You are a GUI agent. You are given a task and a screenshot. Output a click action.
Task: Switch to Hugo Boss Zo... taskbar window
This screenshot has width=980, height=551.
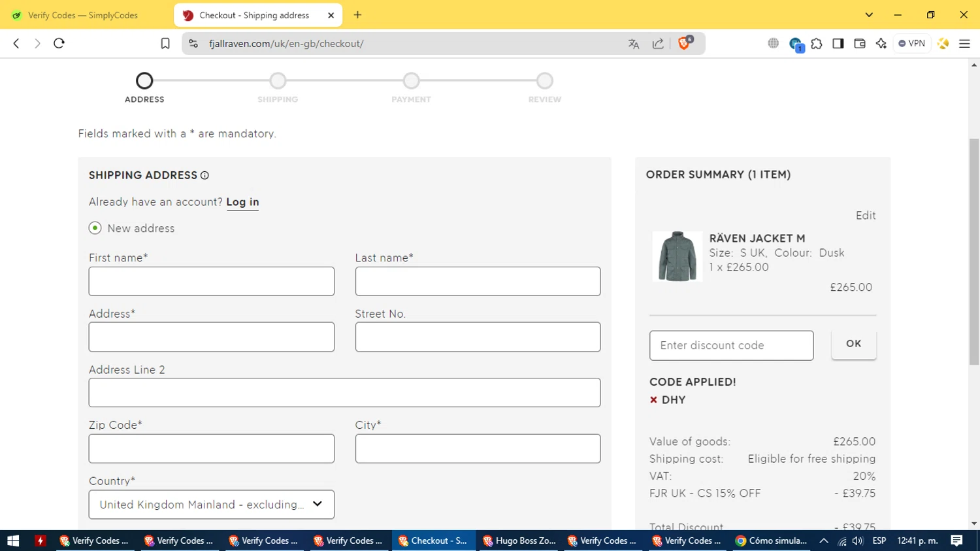point(519,541)
